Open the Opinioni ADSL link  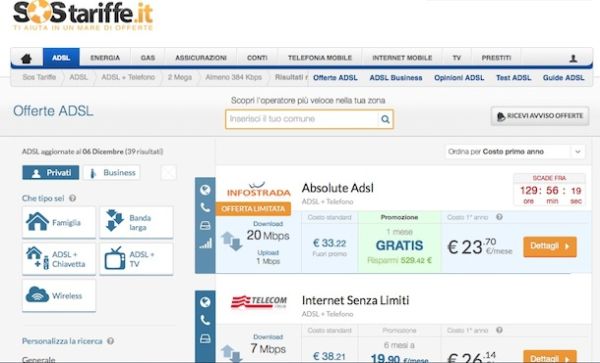point(459,78)
